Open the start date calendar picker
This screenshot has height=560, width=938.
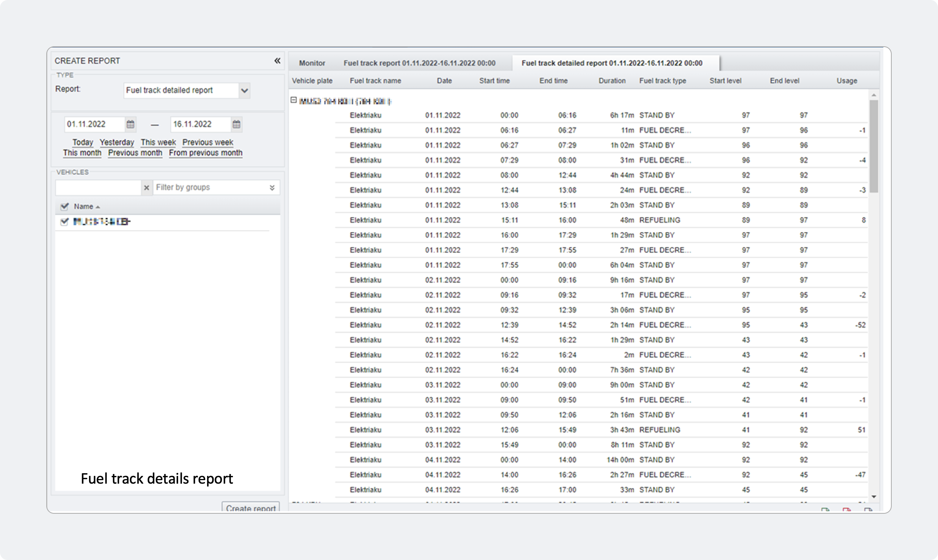130,124
